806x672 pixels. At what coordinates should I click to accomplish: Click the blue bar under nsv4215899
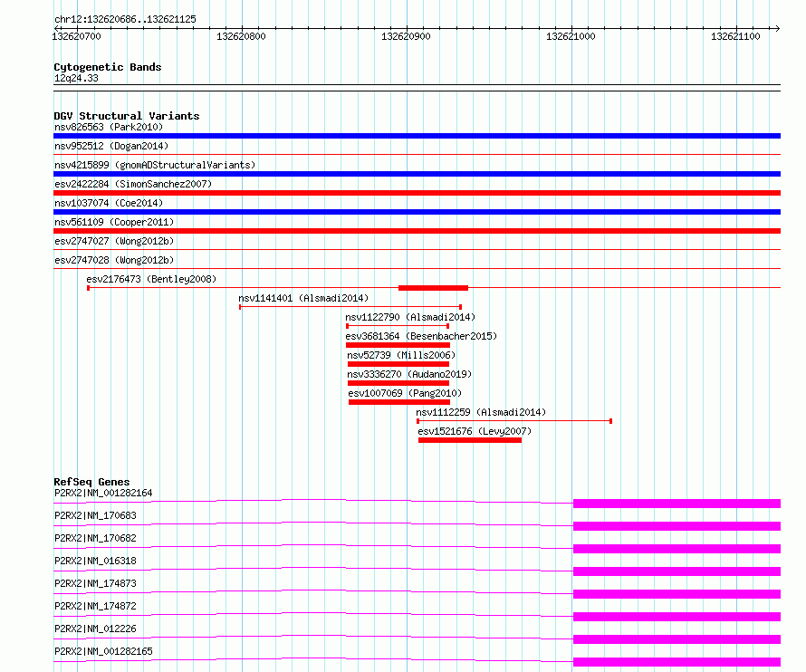coord(417,174)
